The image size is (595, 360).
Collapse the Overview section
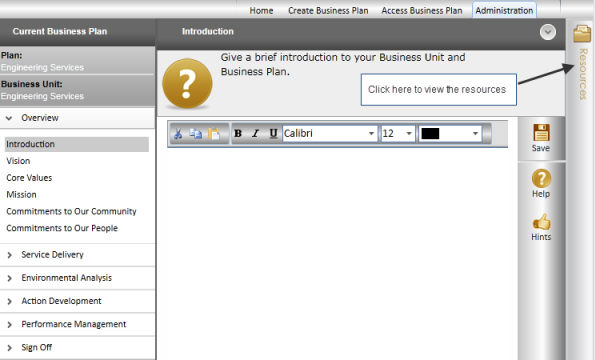[77, 118]
